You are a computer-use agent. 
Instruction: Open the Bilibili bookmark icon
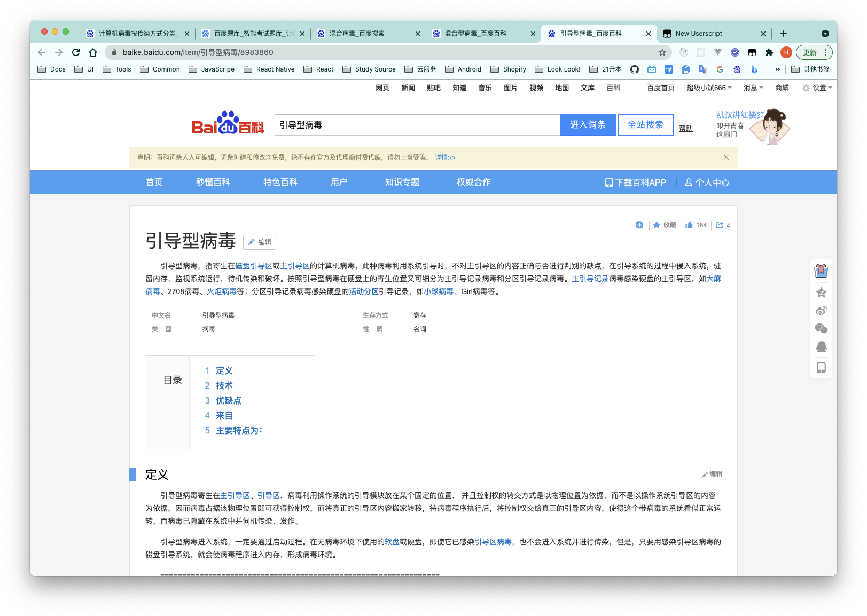point(652,69)
